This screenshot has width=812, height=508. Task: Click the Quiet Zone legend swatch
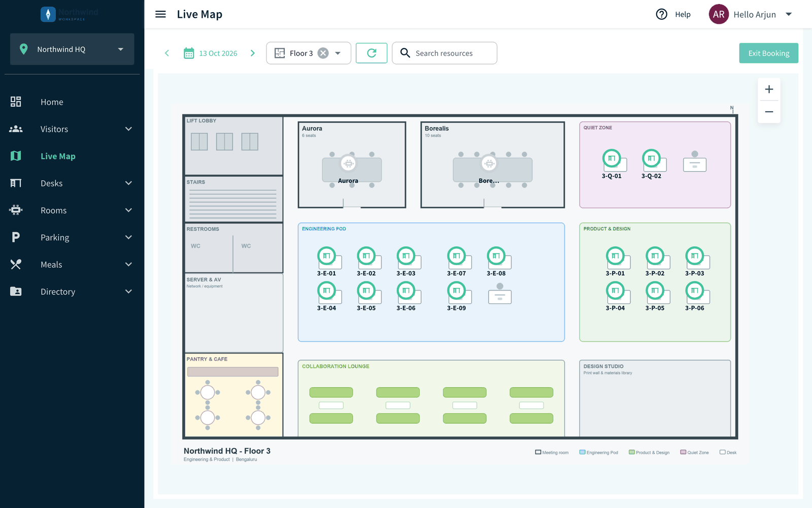(683, 452)
